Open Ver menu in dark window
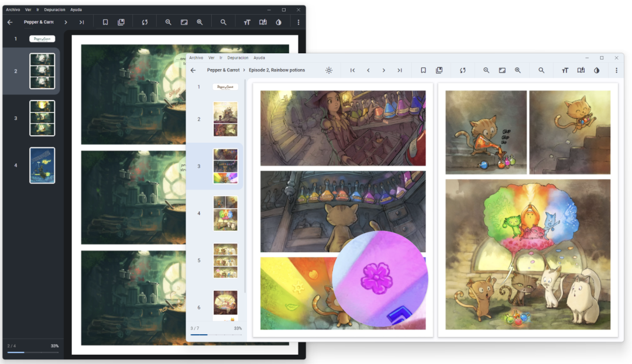Screen dimensions: 632x364 [x=28, y=10]
